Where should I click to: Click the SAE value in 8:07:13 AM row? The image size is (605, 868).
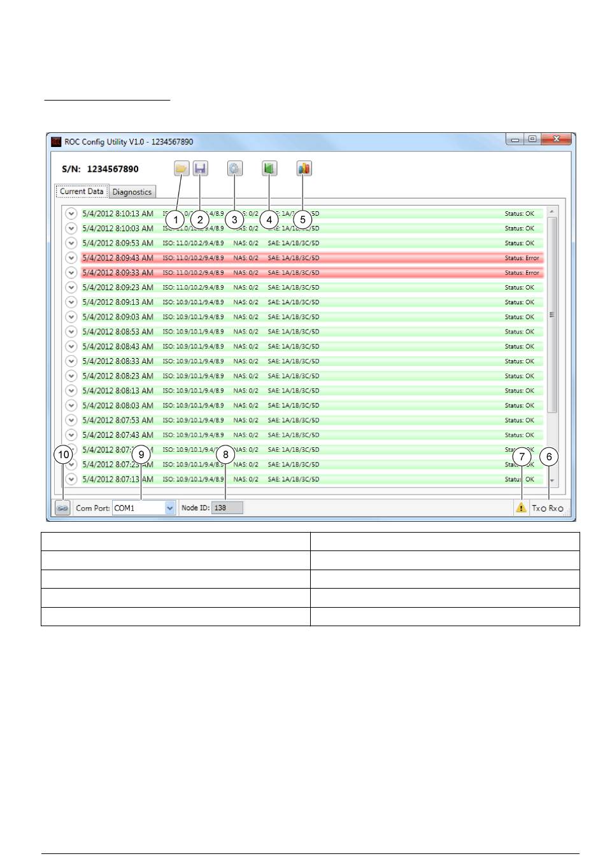coord(294,479)
